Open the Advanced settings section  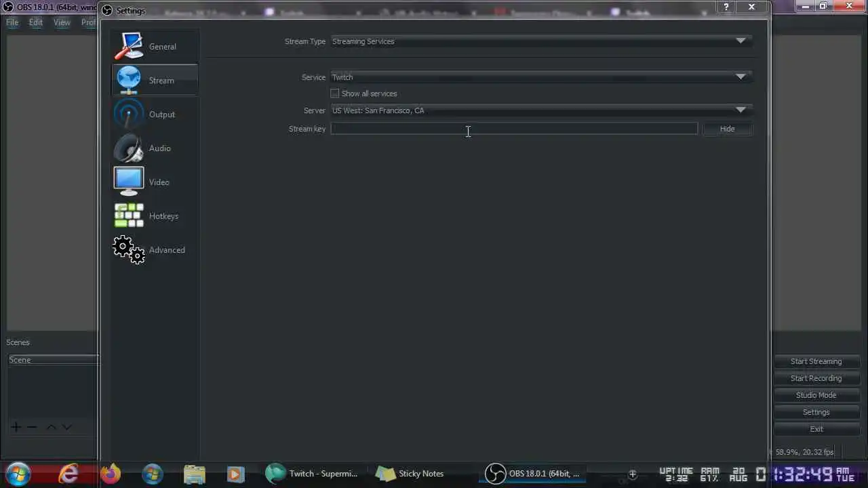(155, 250)
